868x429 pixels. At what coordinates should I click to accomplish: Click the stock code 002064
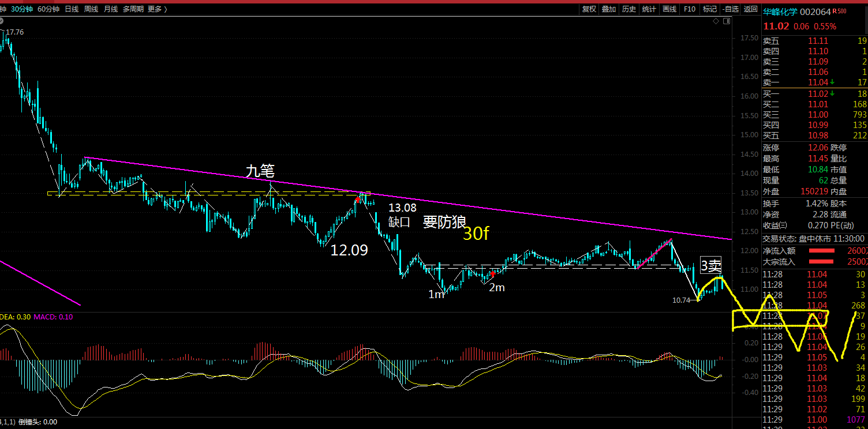click(816, 12)
